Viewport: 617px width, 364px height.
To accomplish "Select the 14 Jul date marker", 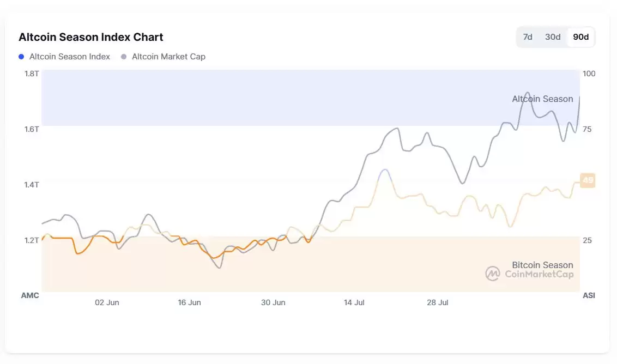I will pos(354,302).
